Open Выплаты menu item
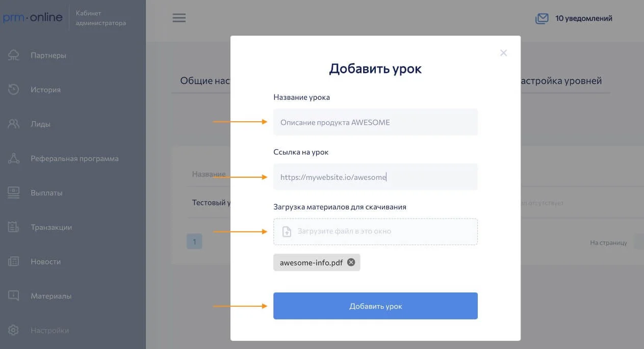This screenshot has width=644, height=349. (46, 193)
